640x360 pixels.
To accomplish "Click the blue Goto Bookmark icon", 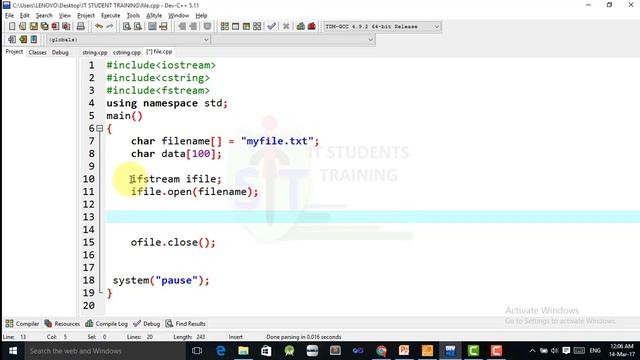I will [x=33, y=40].
